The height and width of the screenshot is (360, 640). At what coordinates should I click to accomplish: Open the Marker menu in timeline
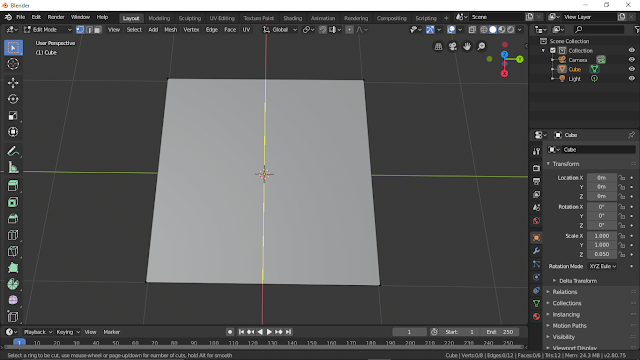tap(112, 332)
